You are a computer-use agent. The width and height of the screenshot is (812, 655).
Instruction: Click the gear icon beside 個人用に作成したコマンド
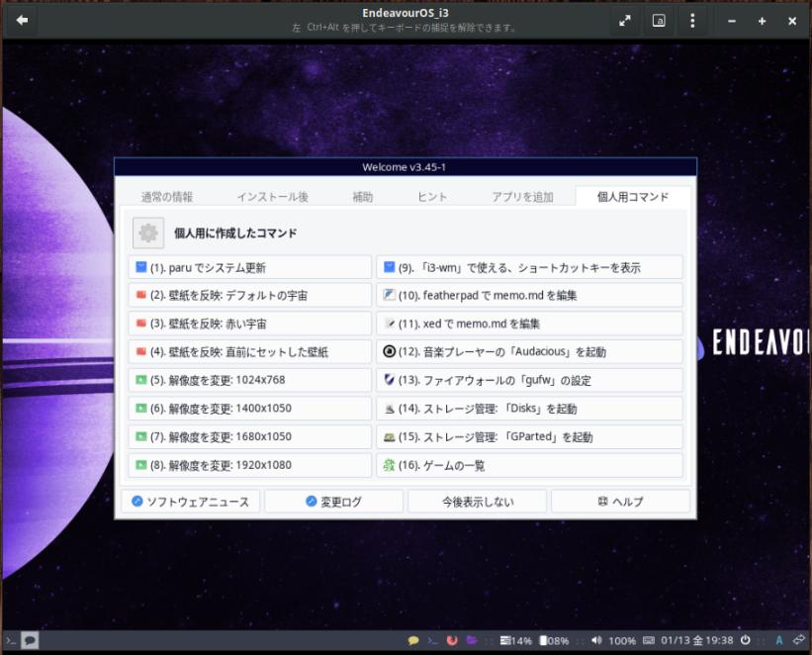(148, 234)
